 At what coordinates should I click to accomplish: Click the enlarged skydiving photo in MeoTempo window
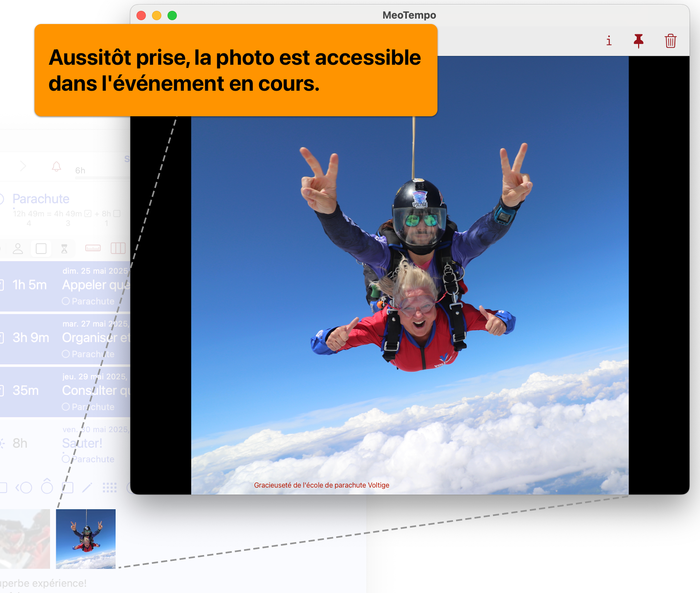coord(410,275)
